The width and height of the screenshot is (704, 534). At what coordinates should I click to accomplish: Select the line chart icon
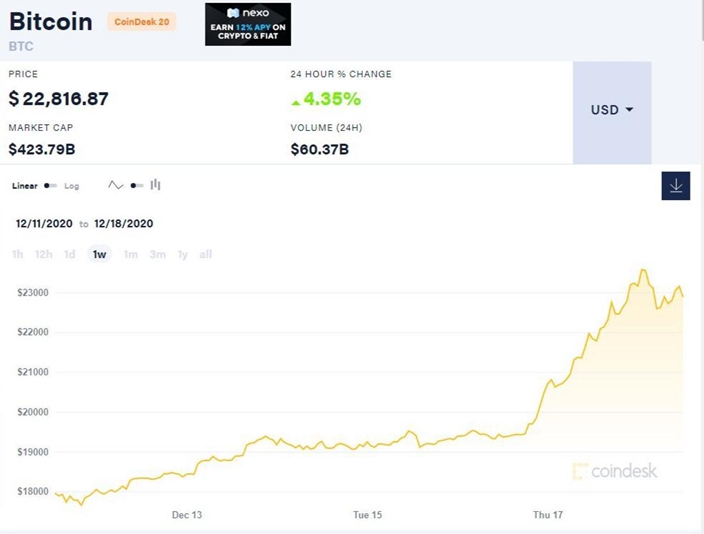[x=115, y=185]
